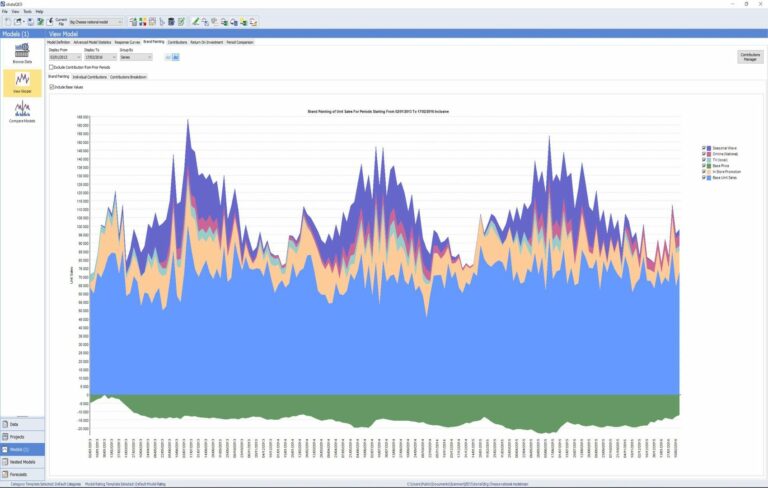Open the Group By Series dropdown
This screenshot has height=488, width=768.
[136, 57]
